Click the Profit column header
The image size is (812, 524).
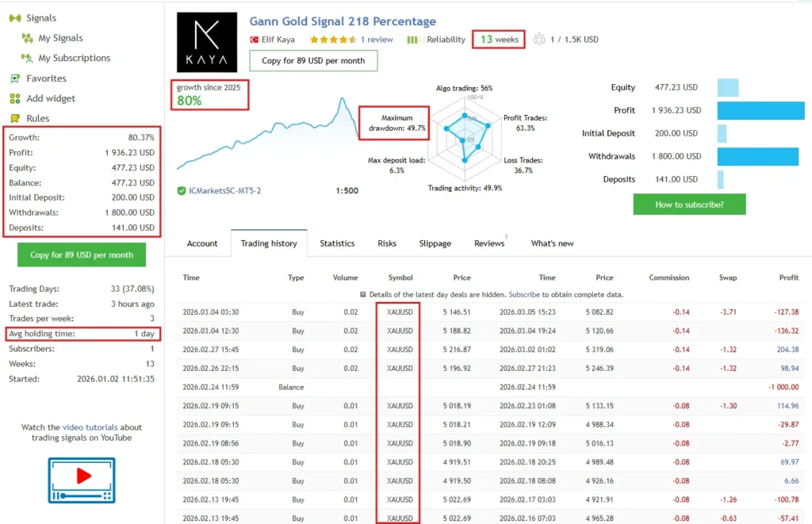[x=789, y=277]
